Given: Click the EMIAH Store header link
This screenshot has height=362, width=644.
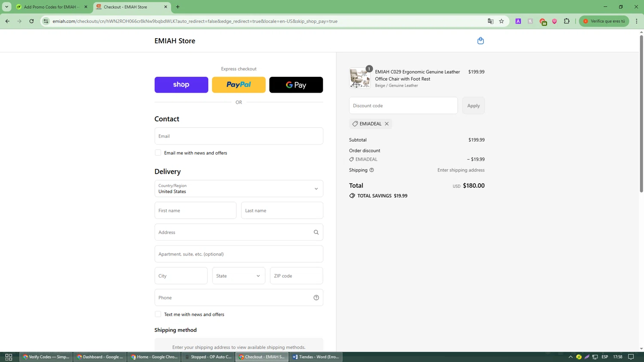Looking at the screenshot, I should (175, 41).
